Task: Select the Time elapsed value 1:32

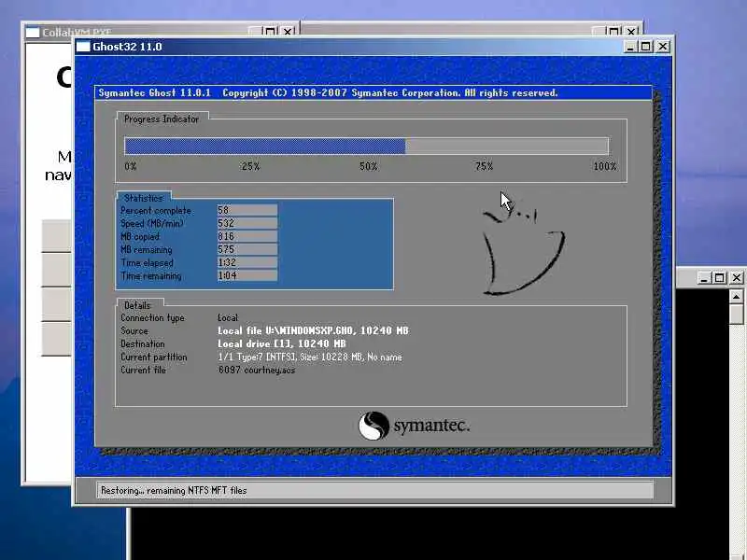Action: click(247, 262)
